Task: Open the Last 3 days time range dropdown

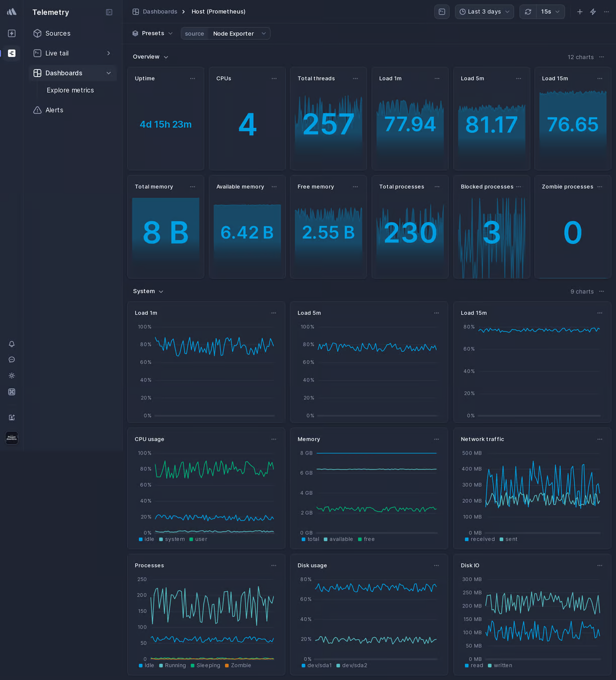Action: click(x=484, y=12)
